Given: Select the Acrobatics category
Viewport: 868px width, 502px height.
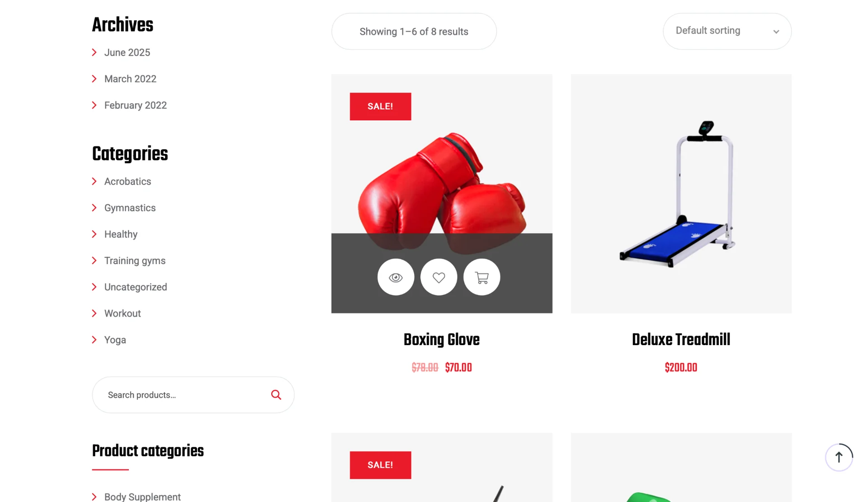Looking at the screenshot, I should pos(127,181).
